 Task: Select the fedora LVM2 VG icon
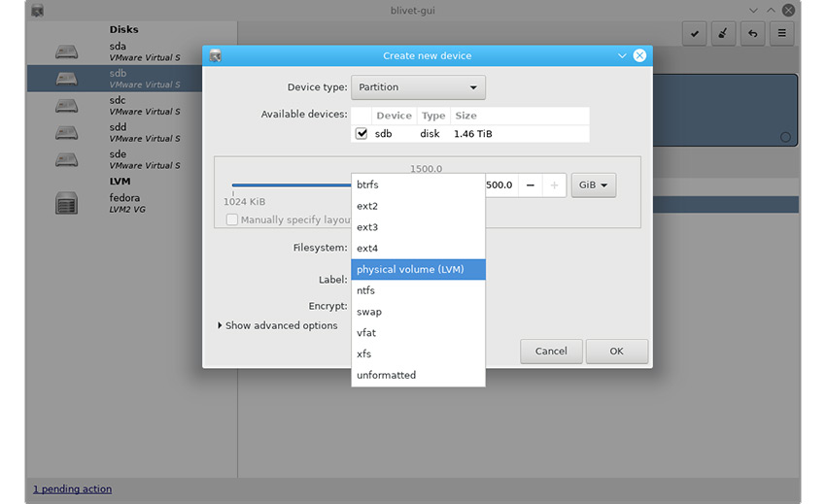pyautogui.click(x=66, y=204)
